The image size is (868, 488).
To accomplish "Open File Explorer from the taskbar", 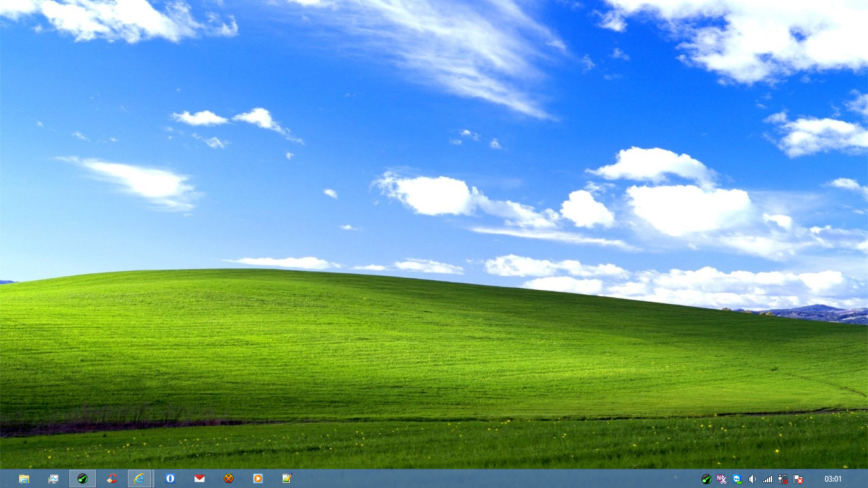I will 24,478.
